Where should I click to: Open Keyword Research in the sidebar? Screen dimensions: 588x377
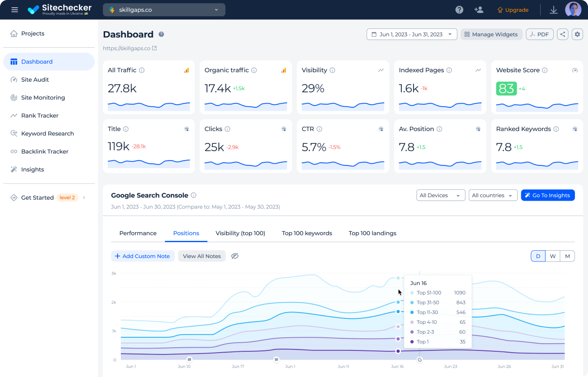(49, 133)
